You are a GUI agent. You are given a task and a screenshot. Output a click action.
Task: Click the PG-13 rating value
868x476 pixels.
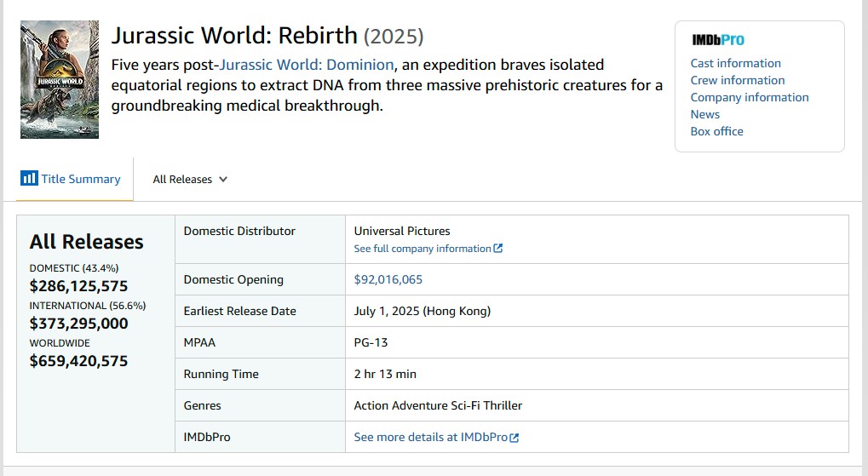[x=371, y=342]
